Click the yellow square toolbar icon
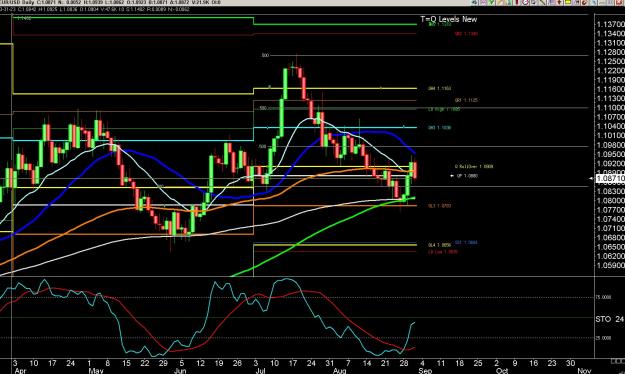Screen dimensions: 625x374 click(568, 2)
